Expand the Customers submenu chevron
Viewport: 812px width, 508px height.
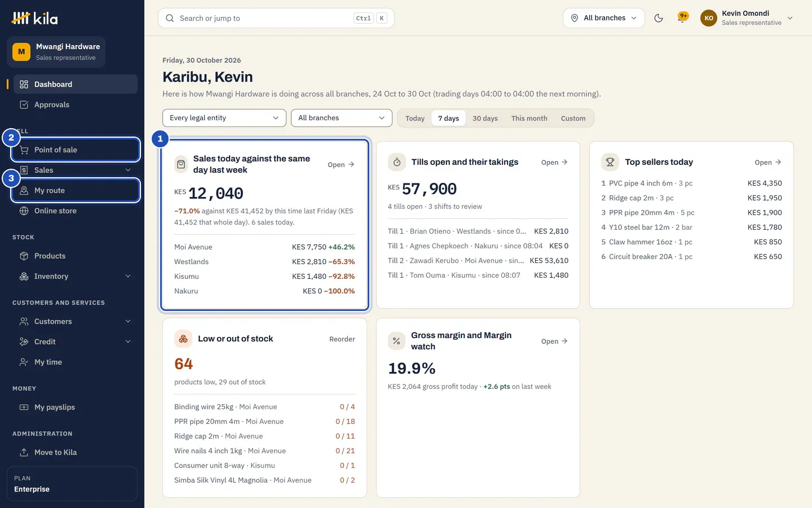[128, 321]
